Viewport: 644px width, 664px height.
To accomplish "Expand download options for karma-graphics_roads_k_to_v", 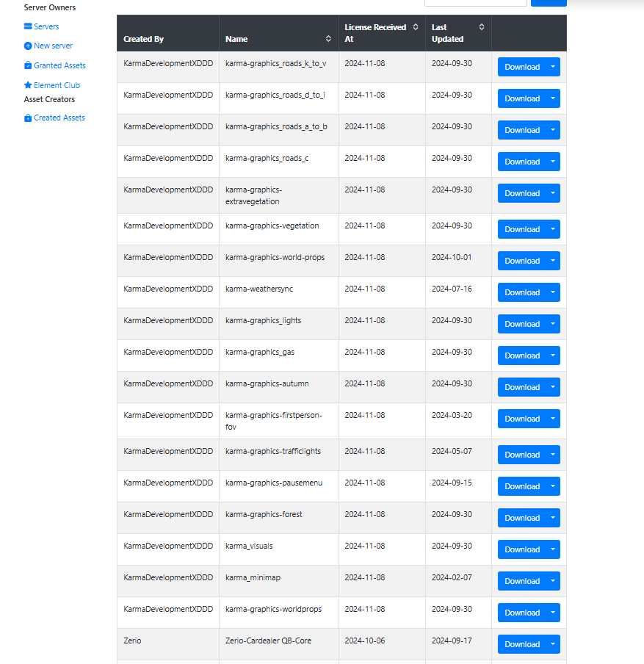I will [x=553, y=67].
